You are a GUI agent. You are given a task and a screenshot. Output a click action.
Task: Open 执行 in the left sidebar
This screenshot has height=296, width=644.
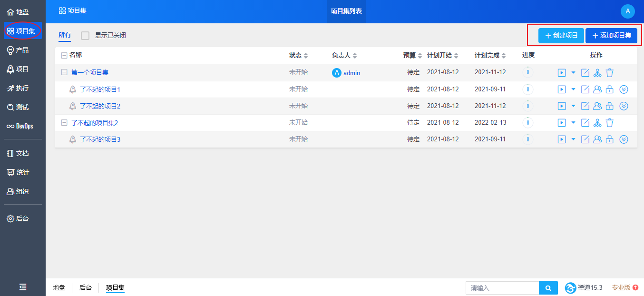click(x=23, y=88)
